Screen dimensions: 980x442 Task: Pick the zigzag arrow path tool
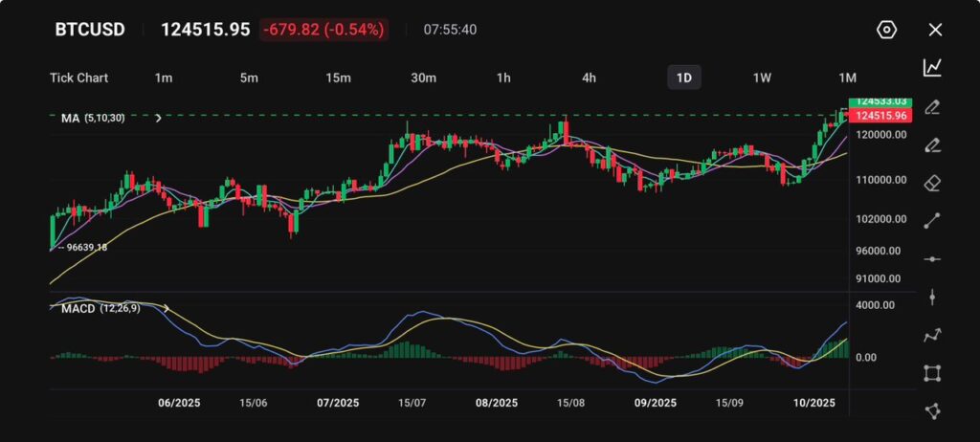932,335
